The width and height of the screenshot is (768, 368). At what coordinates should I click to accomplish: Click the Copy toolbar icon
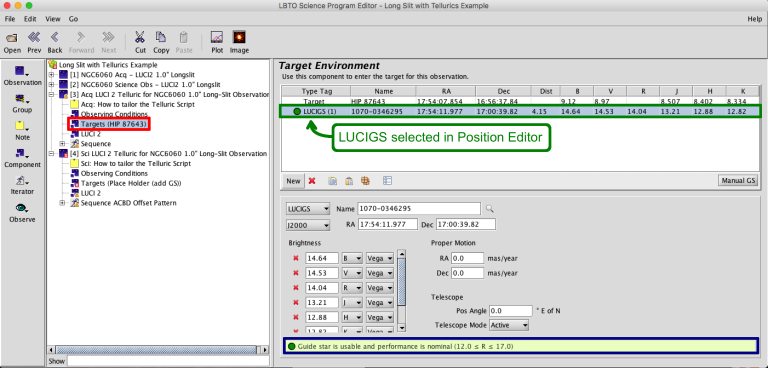(161, 38)
